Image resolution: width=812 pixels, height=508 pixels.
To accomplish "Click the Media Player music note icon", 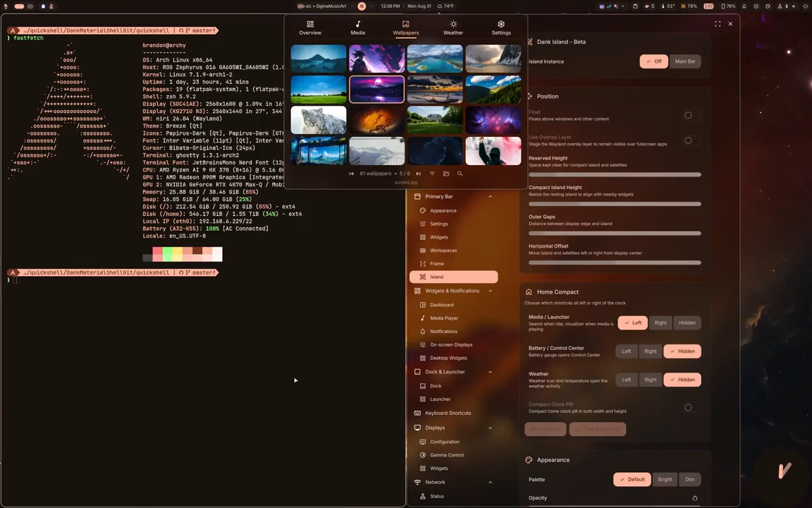I will pyautogui.click(x=423, y=317).
